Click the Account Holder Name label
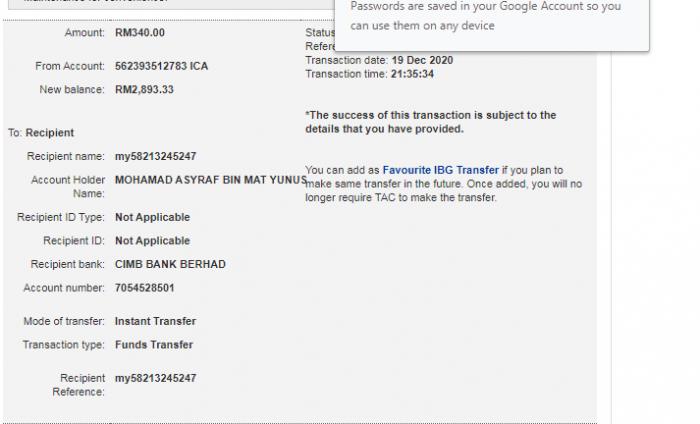Screen dimensions: 700x424 point(67,187)
